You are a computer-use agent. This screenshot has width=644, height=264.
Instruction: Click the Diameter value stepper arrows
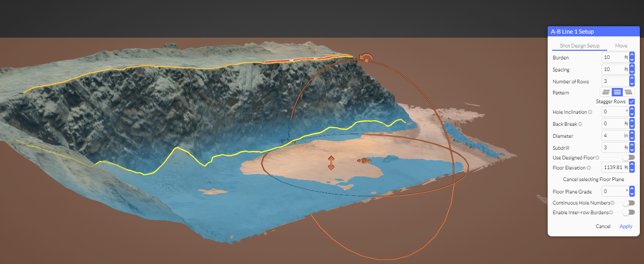pyautogui.click(x=632, y=136)
